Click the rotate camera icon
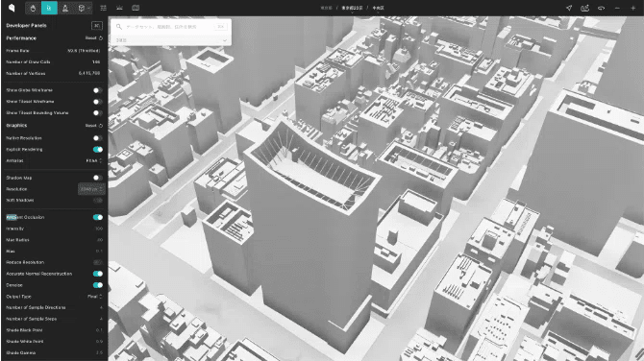 [601, 8]
